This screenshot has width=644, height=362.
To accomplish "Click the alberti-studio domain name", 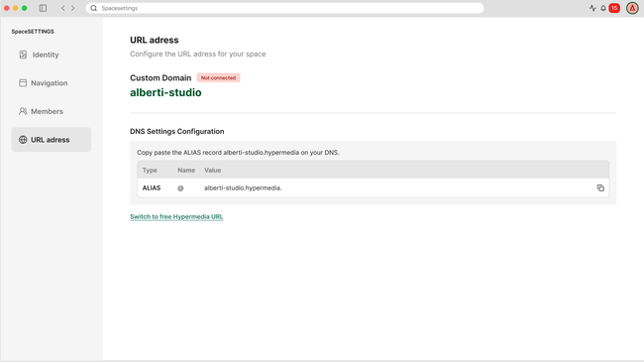I will click(x=165, y=92).
